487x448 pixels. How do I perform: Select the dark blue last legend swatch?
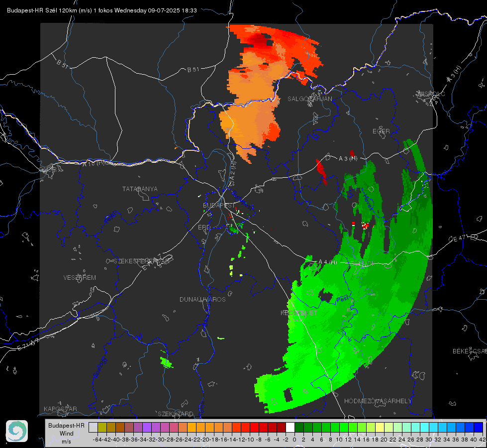(x=479, y=427)
